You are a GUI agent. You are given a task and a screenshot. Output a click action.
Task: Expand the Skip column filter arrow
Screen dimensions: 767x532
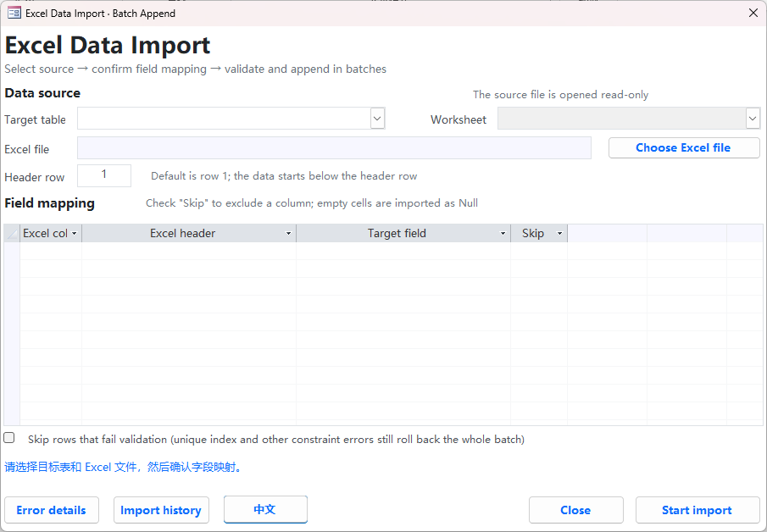pyautogui.click(x=560, y=234)
